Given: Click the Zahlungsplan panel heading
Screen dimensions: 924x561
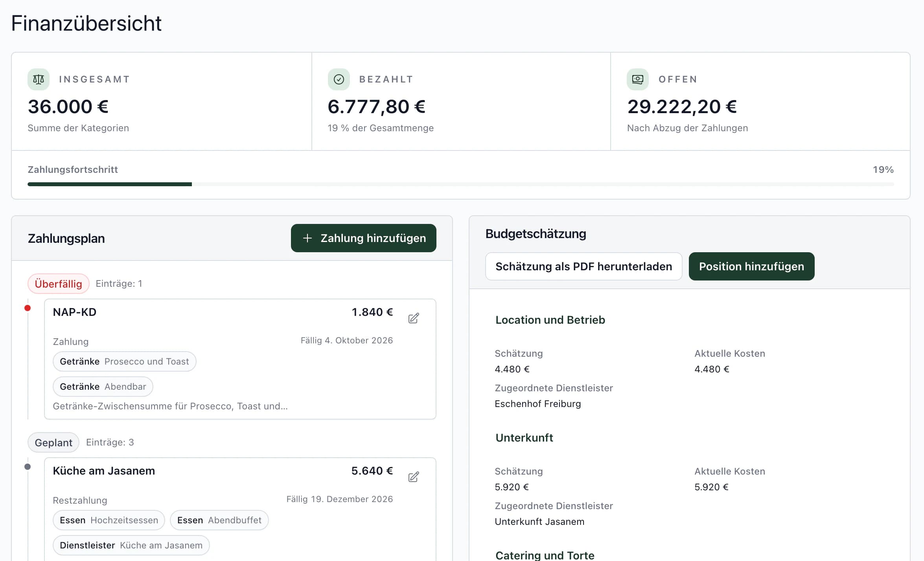Looking at the screenshot, I should pos(66,238).
